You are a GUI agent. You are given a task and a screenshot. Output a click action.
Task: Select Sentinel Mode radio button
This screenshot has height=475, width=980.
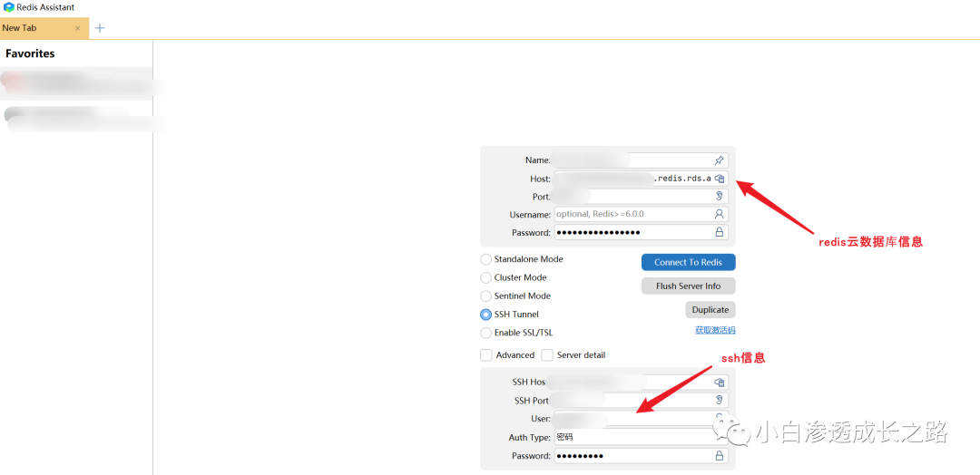485,296
